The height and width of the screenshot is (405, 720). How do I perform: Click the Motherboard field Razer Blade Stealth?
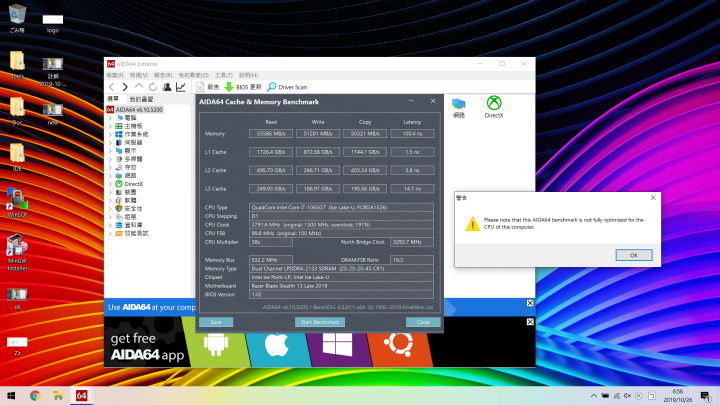pyautogui.click(x=341, y=286)
